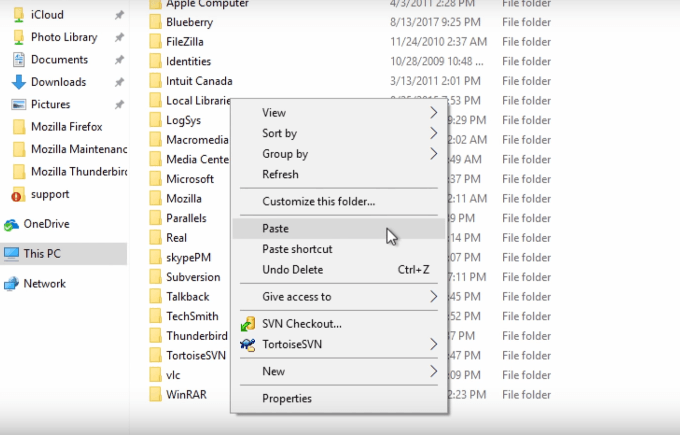This screenshot has width=680, height=435.
Task: Select the Blueberry folder icon
Action: [x=155, y=22]
